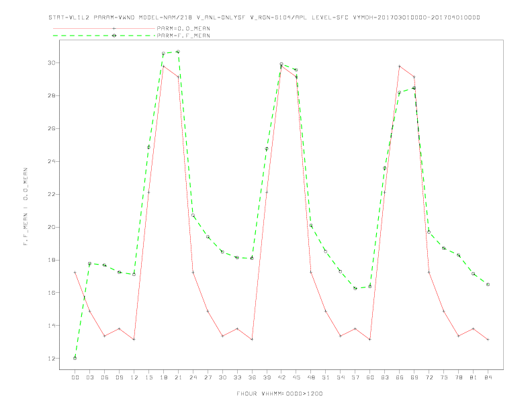This screenshot has height=411, width=532.
Task: Click x-axis forecast hour label 03
Action: [x=89, y=377]
